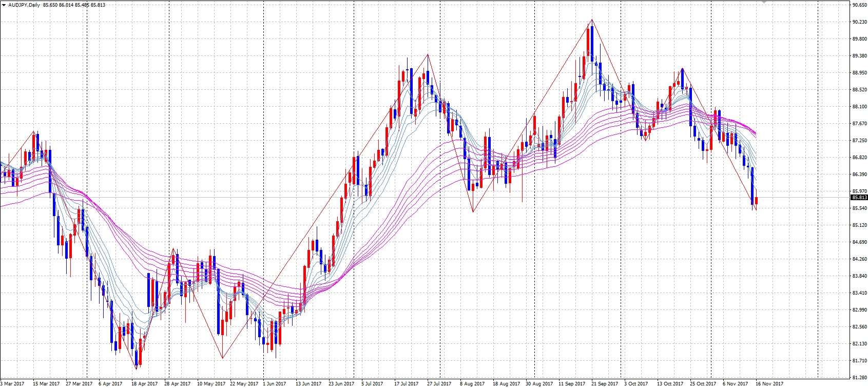This screenshot has height=388, width=868.
Task: Click price axis value 90.650
Action: (x=860, y=5)
